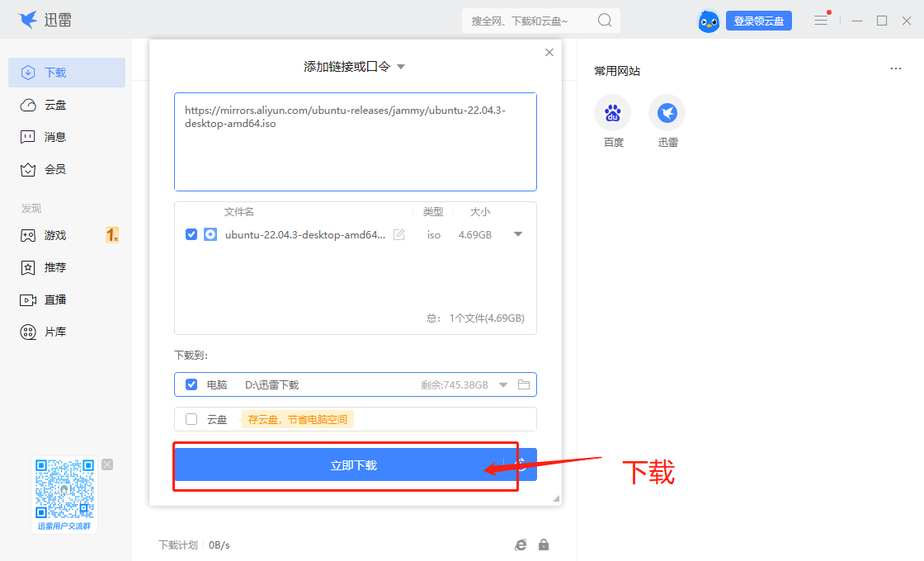The height and width of the screenshot is (561, 924).
Task: Click the 0B/s speed indicator
Action: tap(219, 545)
